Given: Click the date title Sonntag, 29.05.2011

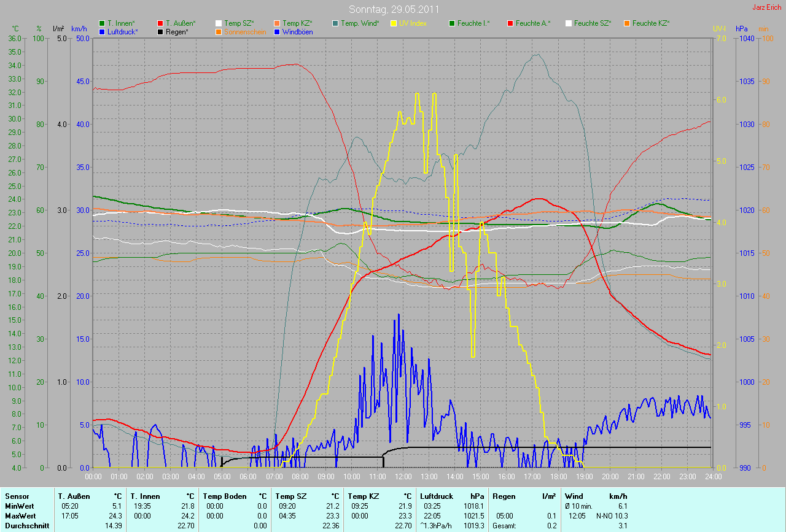Looking at the screenshot, I should coord(394,9).
